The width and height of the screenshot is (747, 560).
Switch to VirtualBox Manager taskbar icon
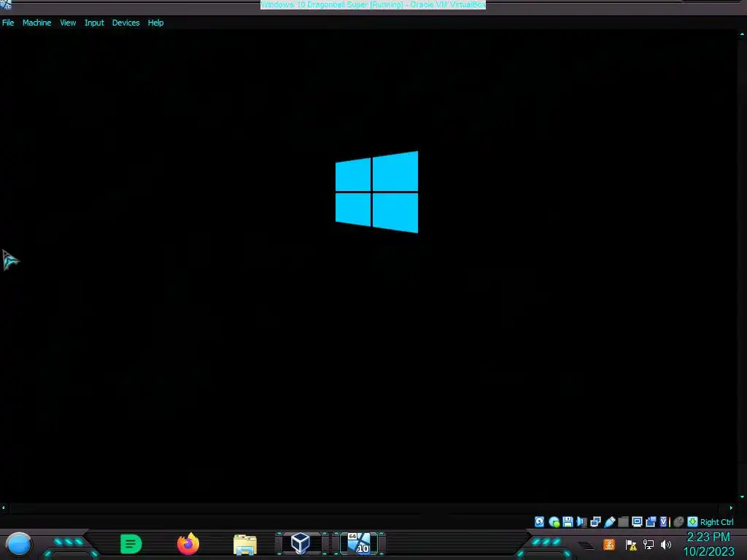(301, 543)
